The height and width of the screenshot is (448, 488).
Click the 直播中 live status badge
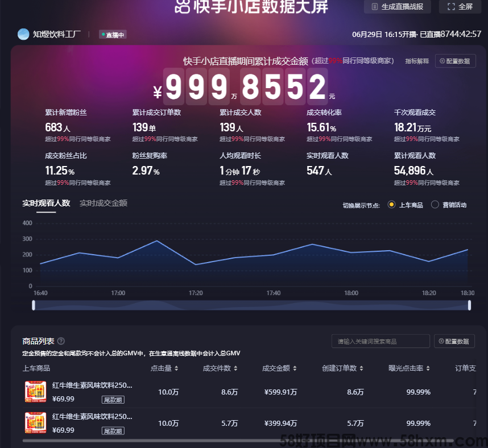(113, 35)
